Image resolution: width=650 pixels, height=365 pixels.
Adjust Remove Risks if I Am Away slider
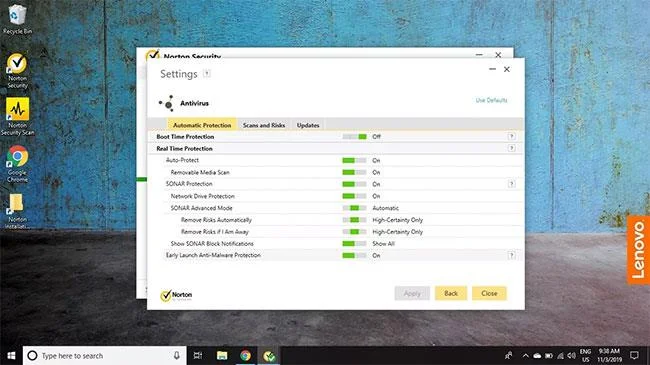tap(354, 232)
